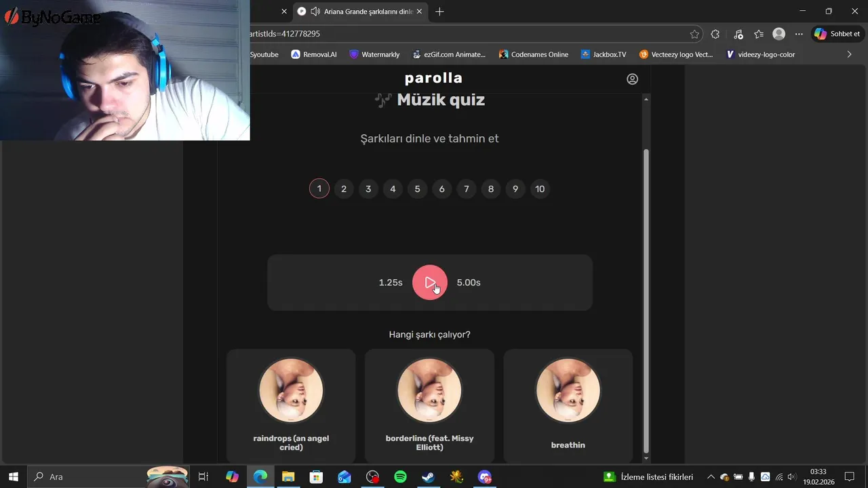
Task: Open the Wi-Fi network tray icon
Action: pos(779,476)
